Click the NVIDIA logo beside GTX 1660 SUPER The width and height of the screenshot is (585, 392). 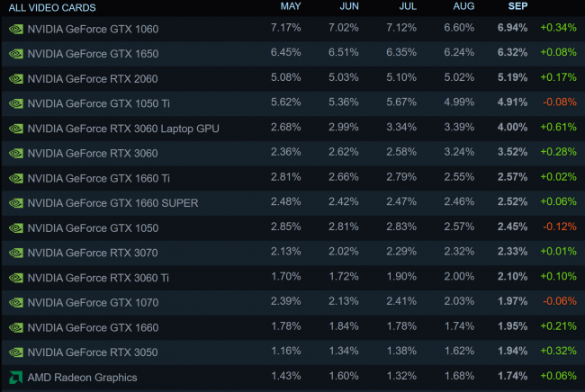click(16, 203)
